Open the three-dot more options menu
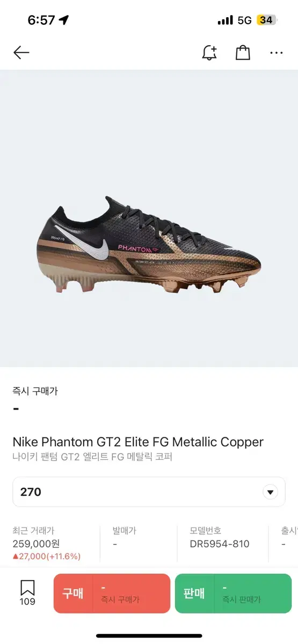Viewport: 298px width, 644px height. (277, 53)
